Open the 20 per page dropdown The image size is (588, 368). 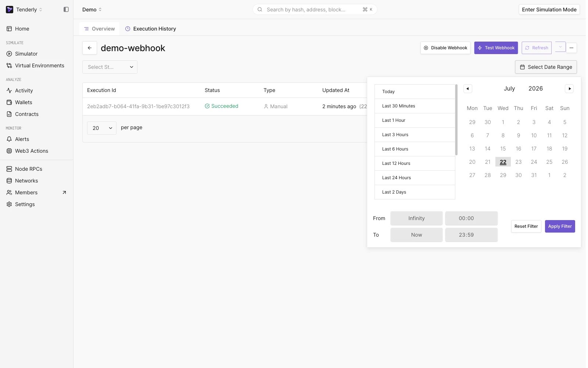click(102, 128)
